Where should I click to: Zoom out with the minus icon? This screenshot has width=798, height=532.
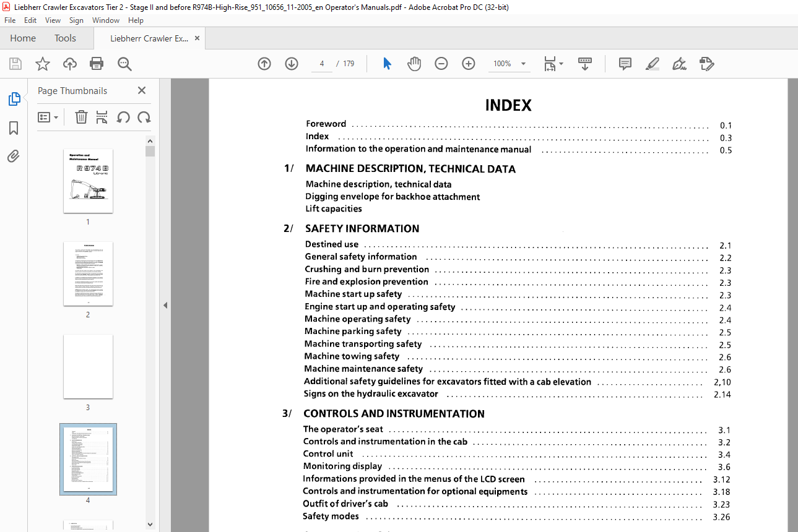441,64
